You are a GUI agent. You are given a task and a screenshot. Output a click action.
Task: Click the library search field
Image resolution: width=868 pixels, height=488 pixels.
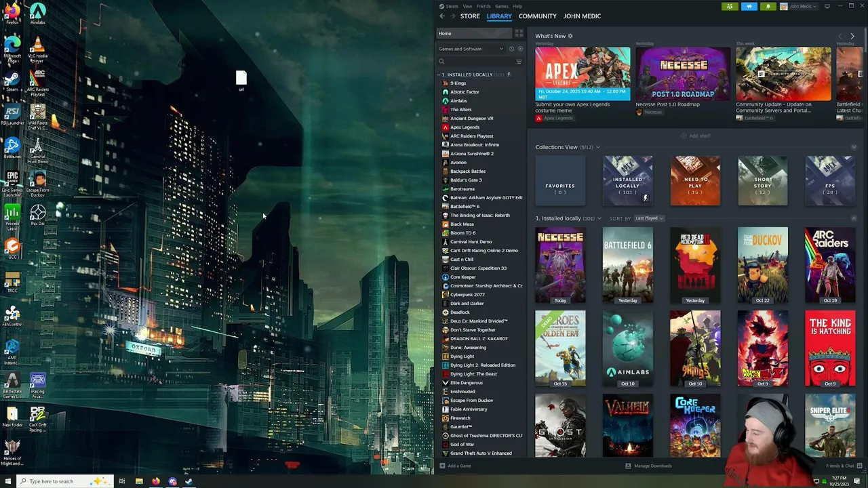tap(475, 62)
